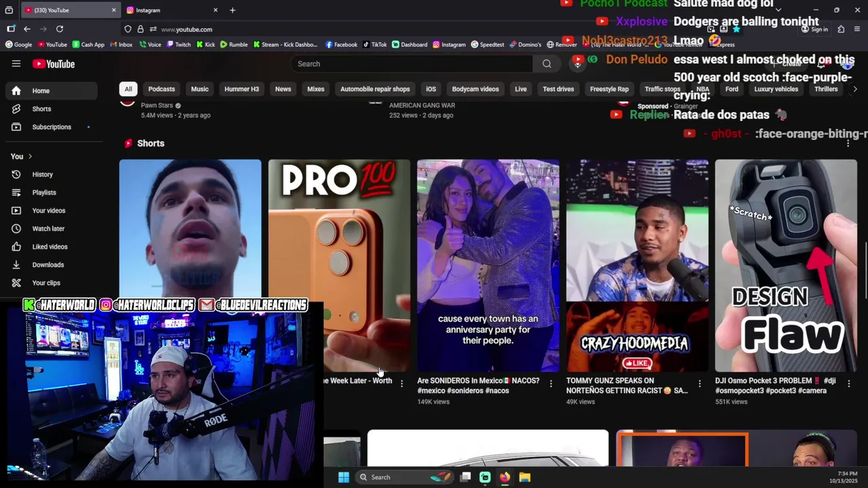Open the Cash App bookmark

tap(88, 45)
